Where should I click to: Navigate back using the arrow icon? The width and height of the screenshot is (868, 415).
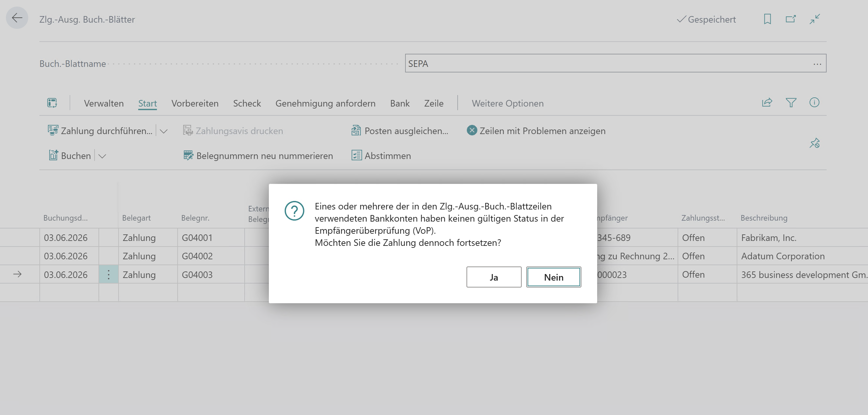(x=16, y=17)
